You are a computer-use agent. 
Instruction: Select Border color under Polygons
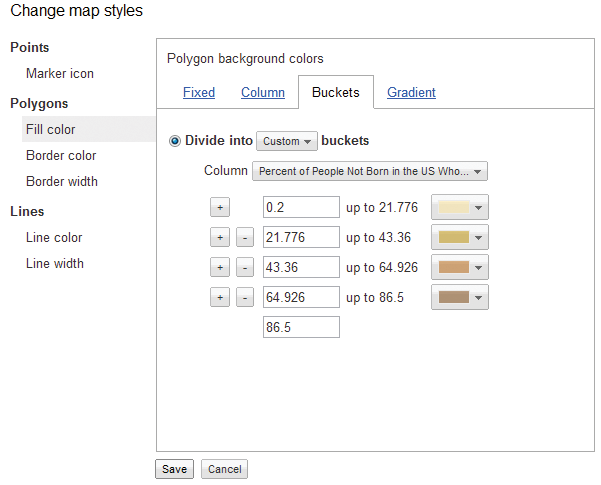(x=60, y=156)
